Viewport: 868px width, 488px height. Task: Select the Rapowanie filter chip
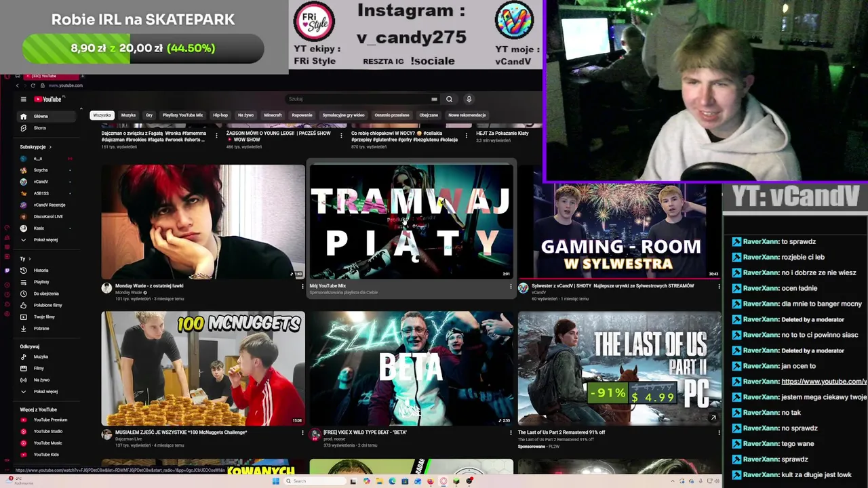pyautogui.click(x=302, y=115)
